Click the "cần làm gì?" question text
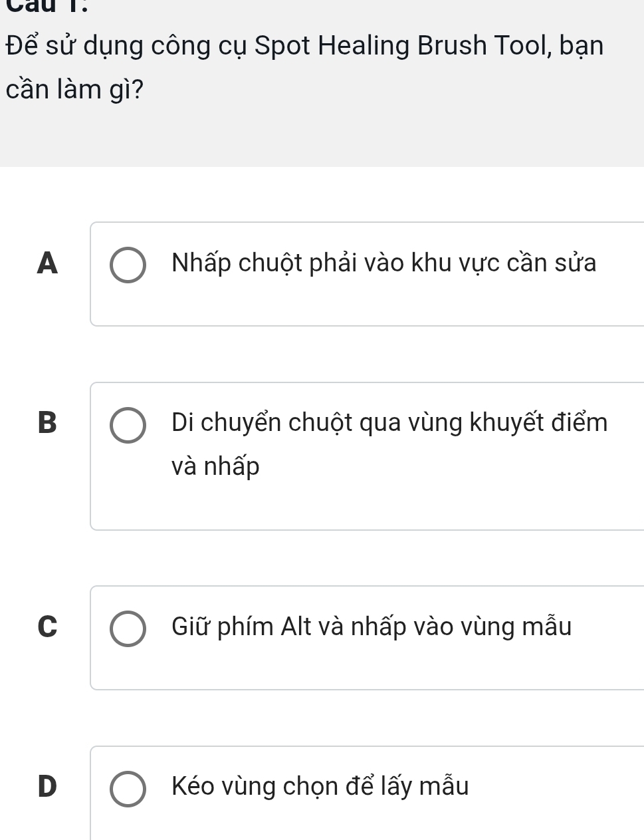Screen dimensions: 644x840 pos(74,90)
